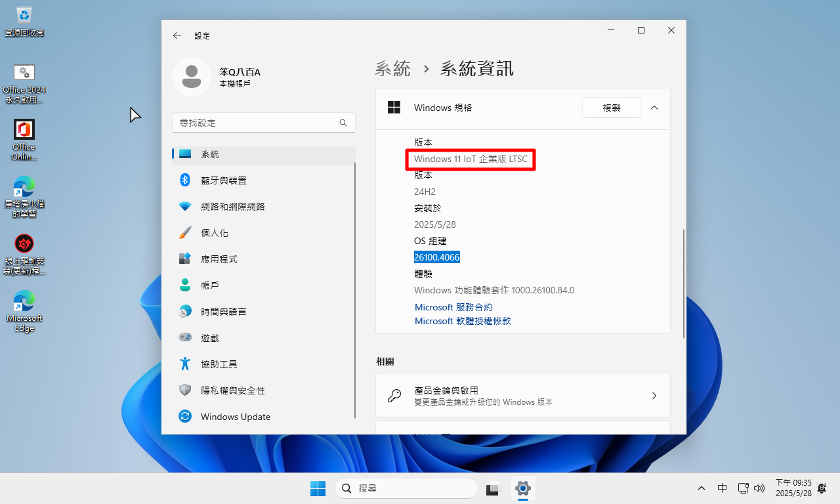Click the Windows 11 IoT 企業版 LTSC text

[471, 159]
